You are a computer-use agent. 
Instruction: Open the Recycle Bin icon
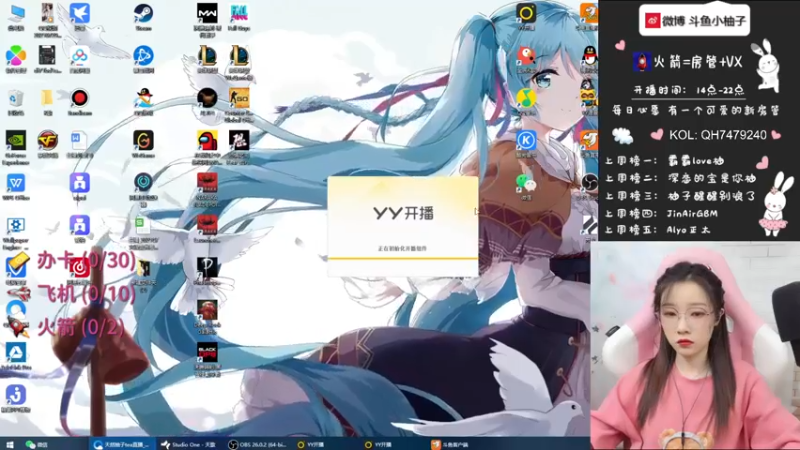pos(16,98)
